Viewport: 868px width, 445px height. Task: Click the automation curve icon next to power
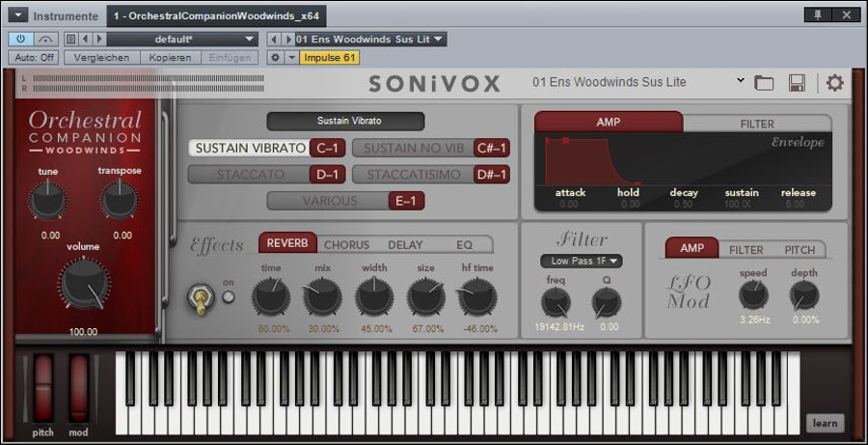click(x=46, y=40)
